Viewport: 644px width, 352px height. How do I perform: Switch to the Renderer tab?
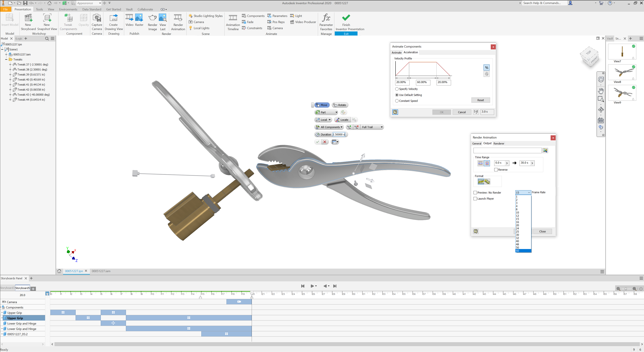(499, 144)
